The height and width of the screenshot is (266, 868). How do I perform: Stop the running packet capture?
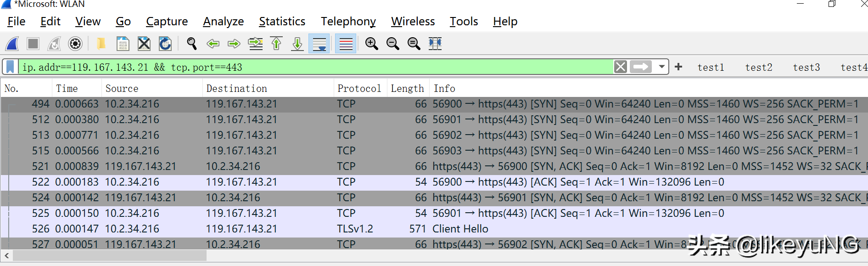pos(33,44)
